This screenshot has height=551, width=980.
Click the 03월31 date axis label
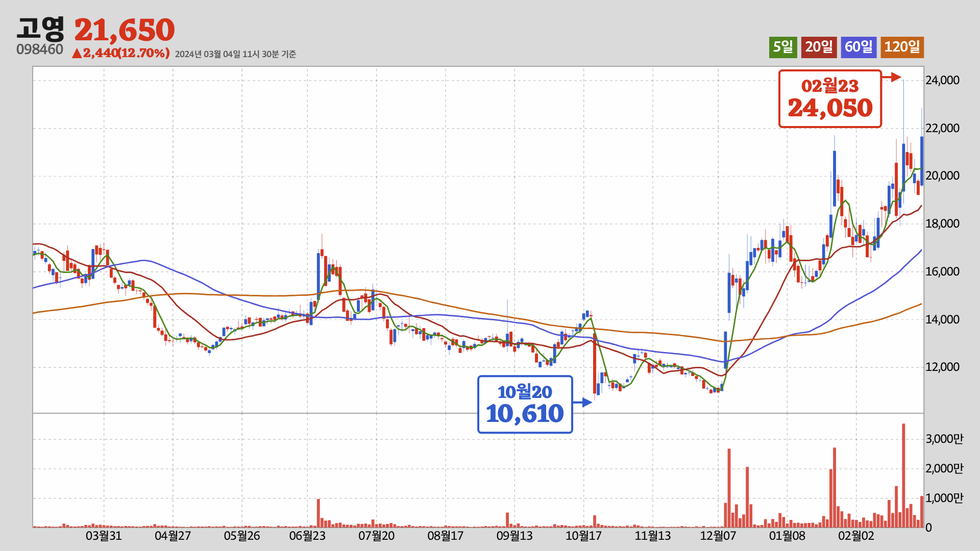click(x=104, y=536)
